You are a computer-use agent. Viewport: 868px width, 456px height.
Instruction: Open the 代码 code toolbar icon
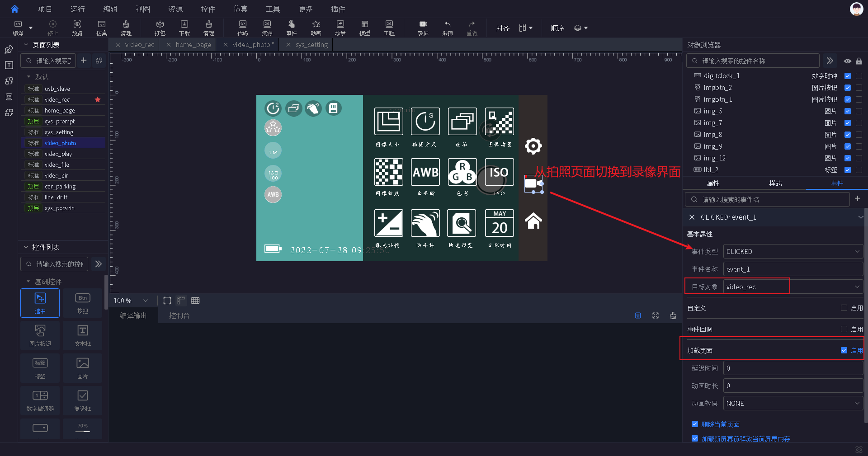coord(243,28)
